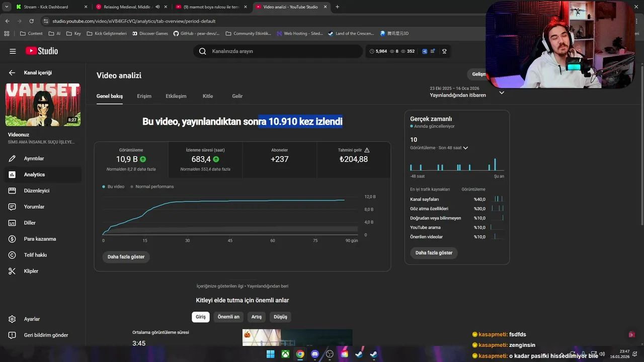The image size is (644, 362).
Task: Mute the Relaxing Medieval tab audio
Action: pos(158,7)
